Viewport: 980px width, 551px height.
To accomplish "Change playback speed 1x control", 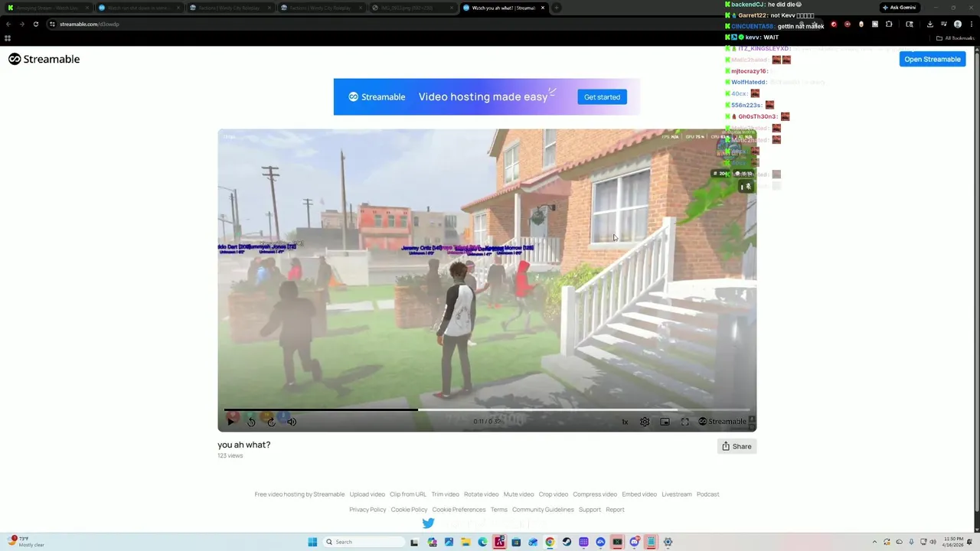I will (x=625, y=422).
